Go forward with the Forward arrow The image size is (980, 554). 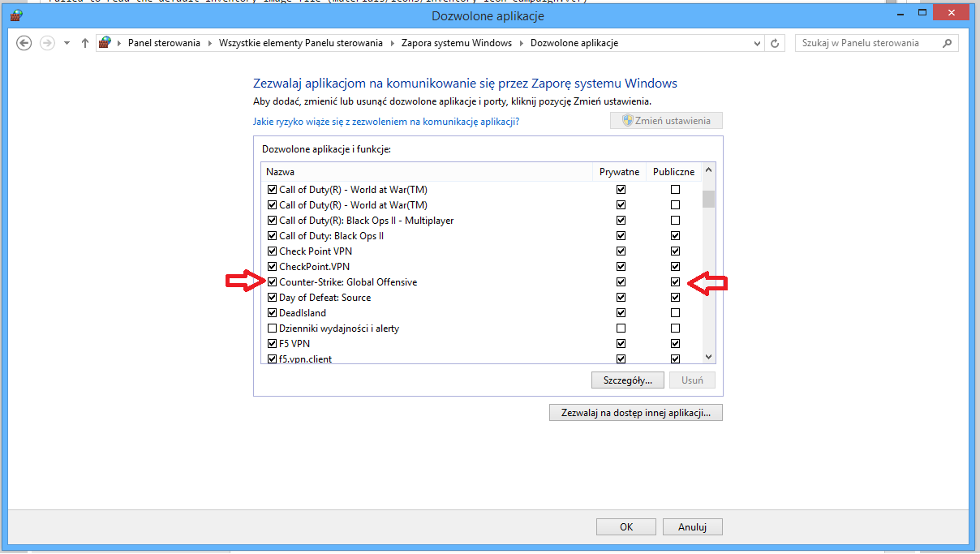47,43
